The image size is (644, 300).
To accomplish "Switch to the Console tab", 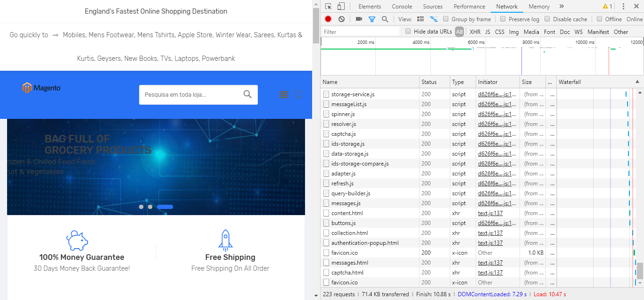I will pos(402,6).
